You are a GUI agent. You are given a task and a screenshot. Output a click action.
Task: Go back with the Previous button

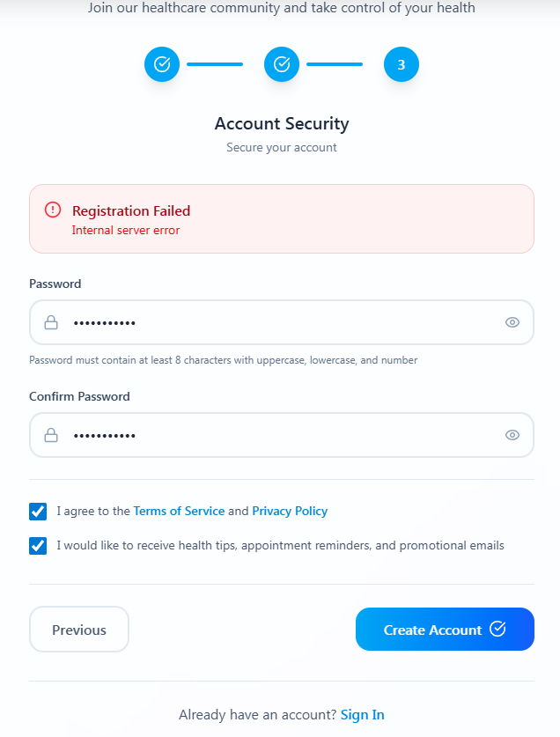coord(79,630)
